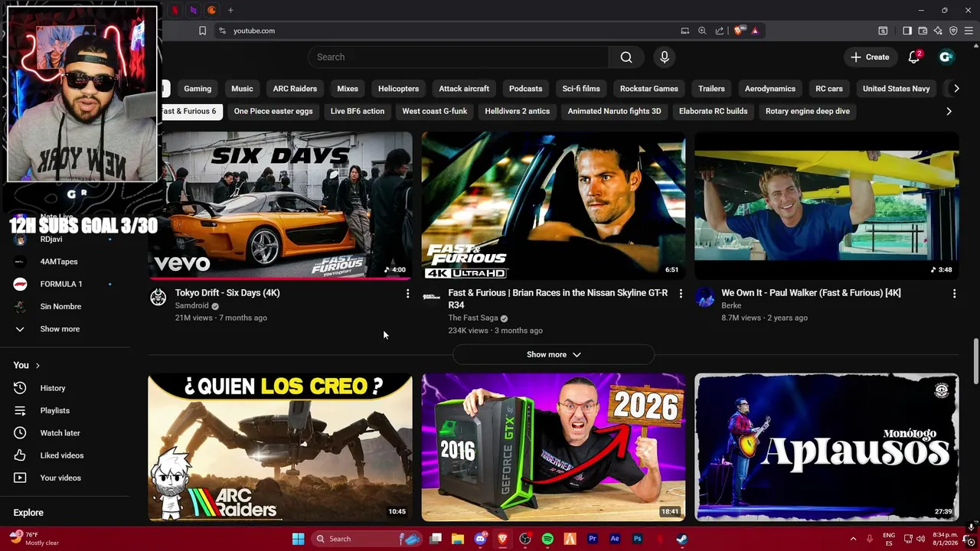Bookmark this page in the browser toolbar

point(202,31)
